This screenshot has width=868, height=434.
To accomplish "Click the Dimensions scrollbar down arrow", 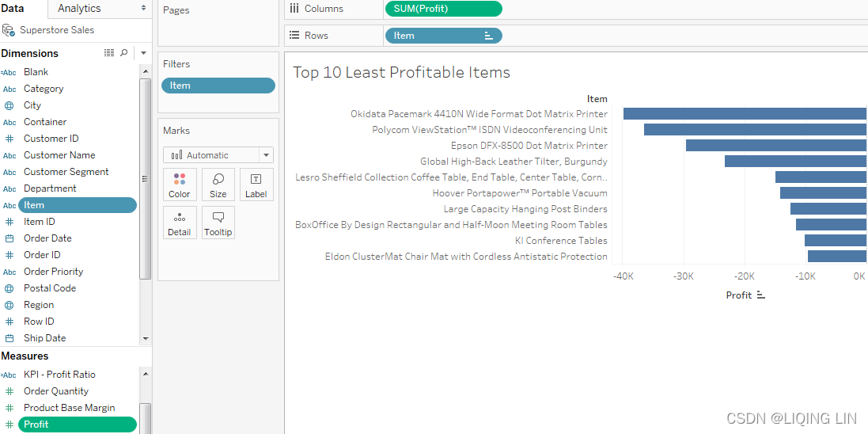I will [146, 338].
